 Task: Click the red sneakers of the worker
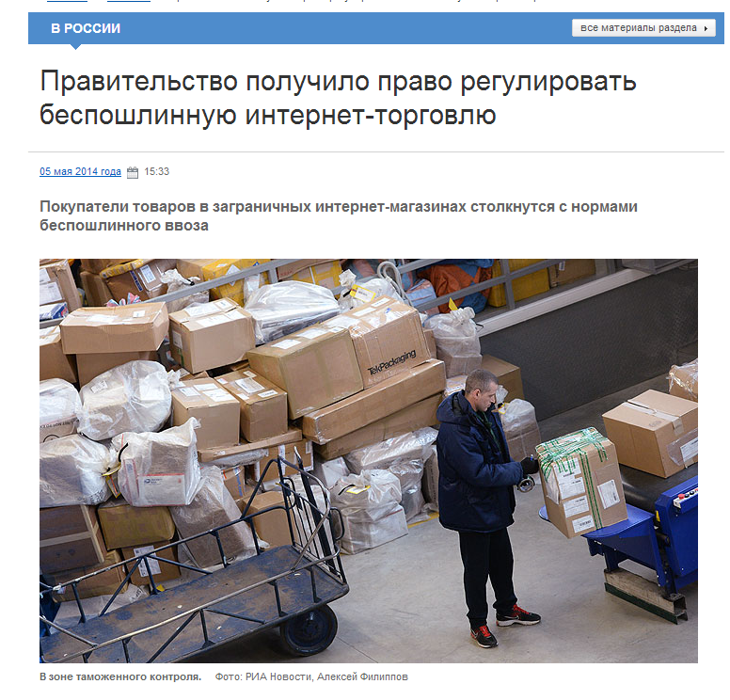(505, 627)
